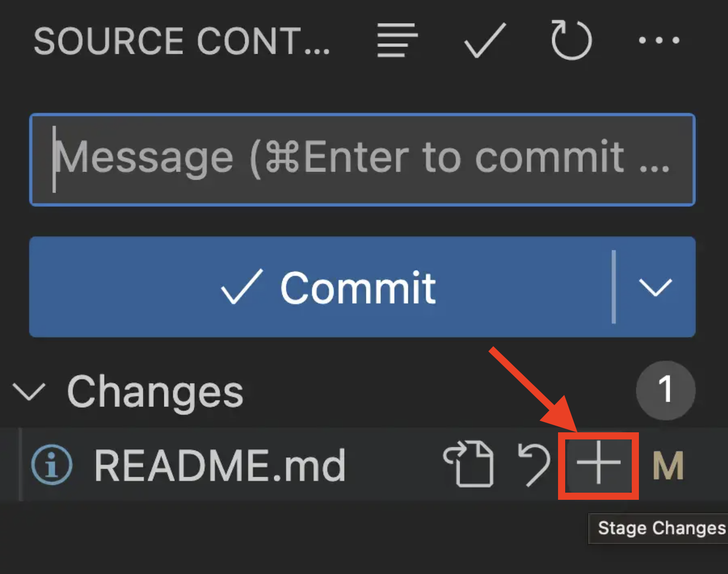Click the check mark inside Commit button
The height and width of the screenshot is (574, 728).
pos(242,286)
